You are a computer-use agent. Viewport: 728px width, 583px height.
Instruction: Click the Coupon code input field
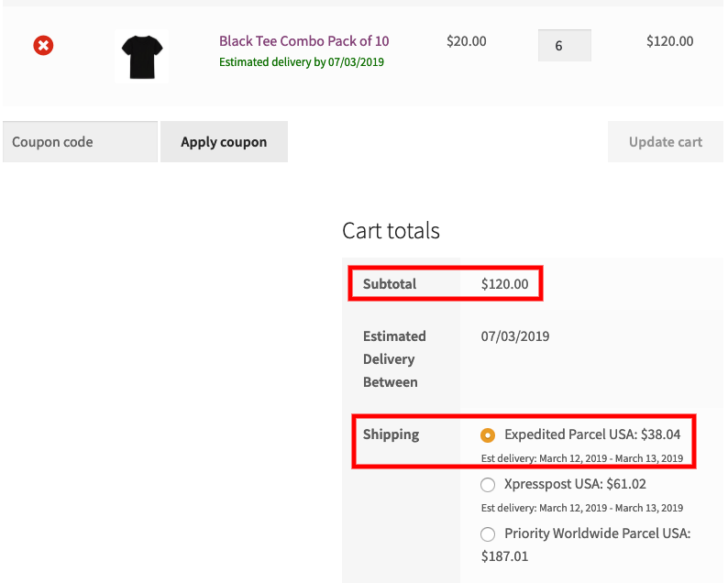[80, 142]
